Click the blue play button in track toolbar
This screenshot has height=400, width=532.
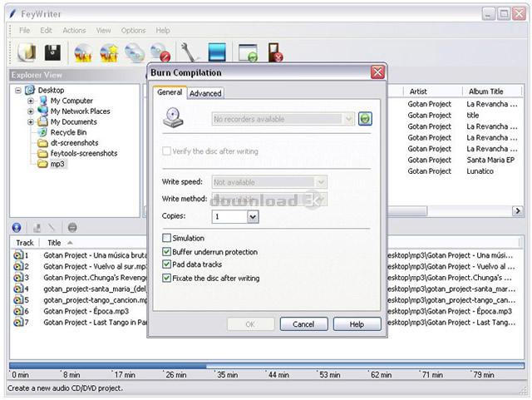click(x=17, y=228)
